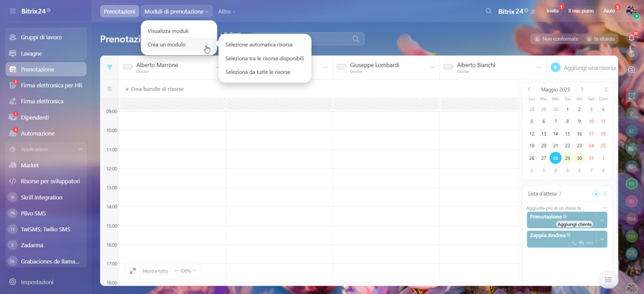Open the notifications bell icon
The height and width of the screenshot is (294, 644).
pyautogui.click(x=632, y=38)
